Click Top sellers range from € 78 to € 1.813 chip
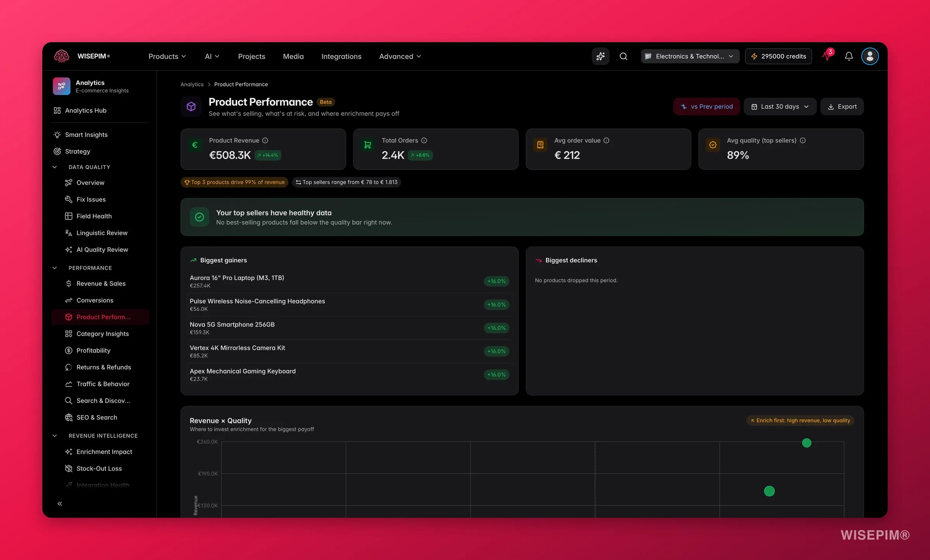This screenshot has width=930, height=560. pos(346,182)
